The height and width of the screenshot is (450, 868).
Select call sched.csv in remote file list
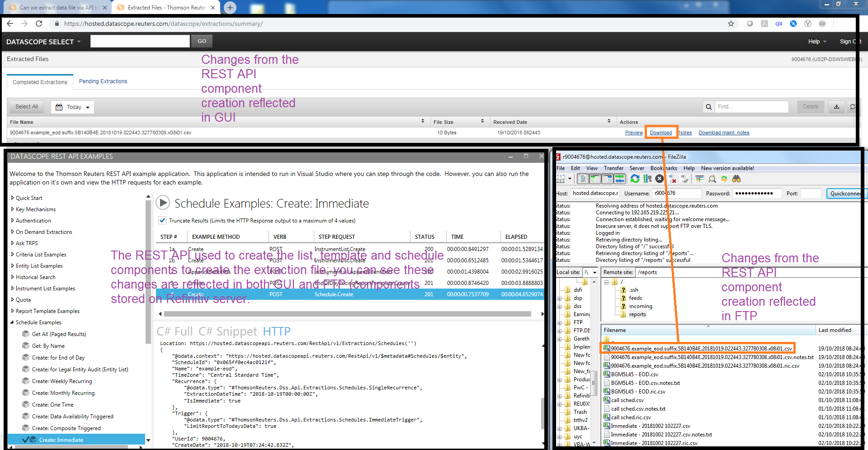[x=627, y=400]
